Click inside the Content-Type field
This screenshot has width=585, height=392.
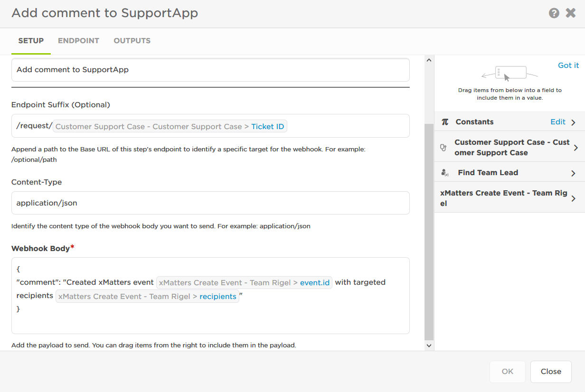(210, 203)
